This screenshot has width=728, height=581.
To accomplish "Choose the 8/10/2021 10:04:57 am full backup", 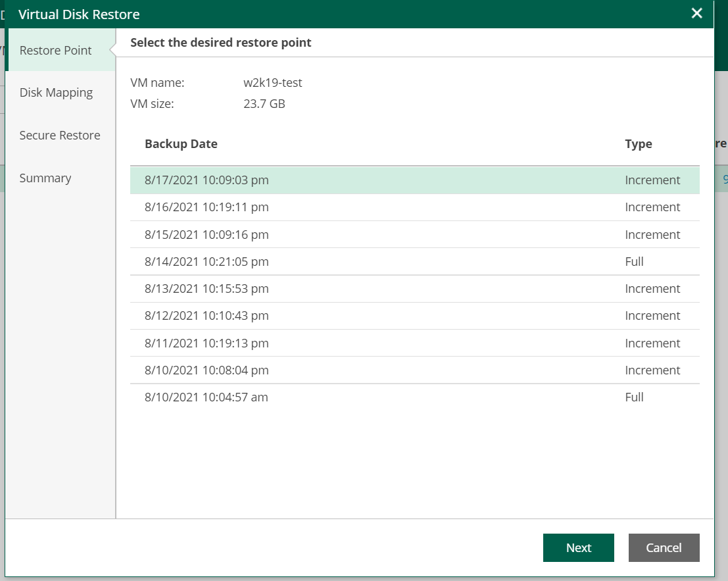I will pyautogui.click(x=206, y=397).
